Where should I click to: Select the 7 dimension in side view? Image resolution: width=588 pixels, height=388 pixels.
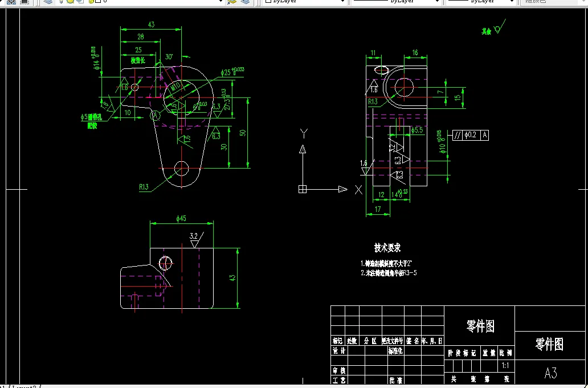click(441, 92)
